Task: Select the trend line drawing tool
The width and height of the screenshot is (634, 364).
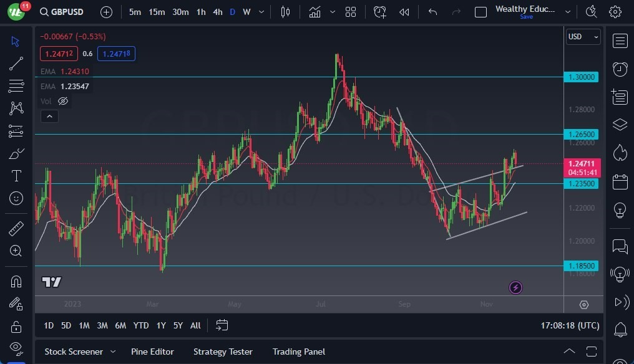Action: [16, 64]
